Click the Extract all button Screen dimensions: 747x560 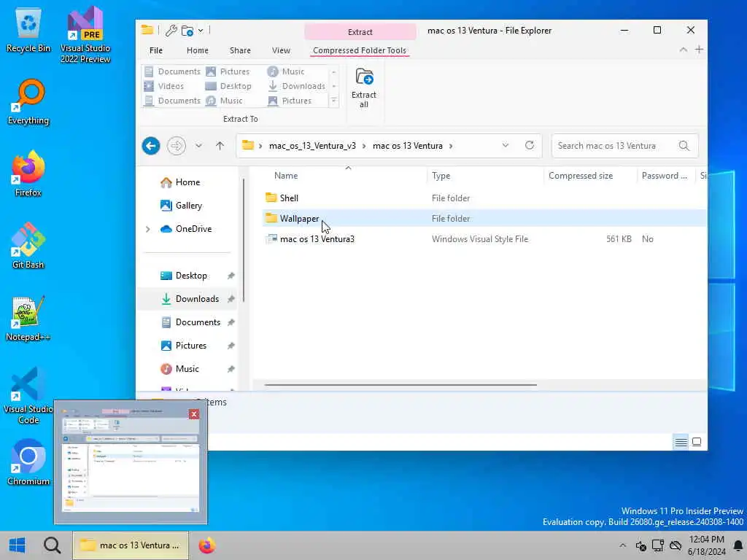coord(364,87)
